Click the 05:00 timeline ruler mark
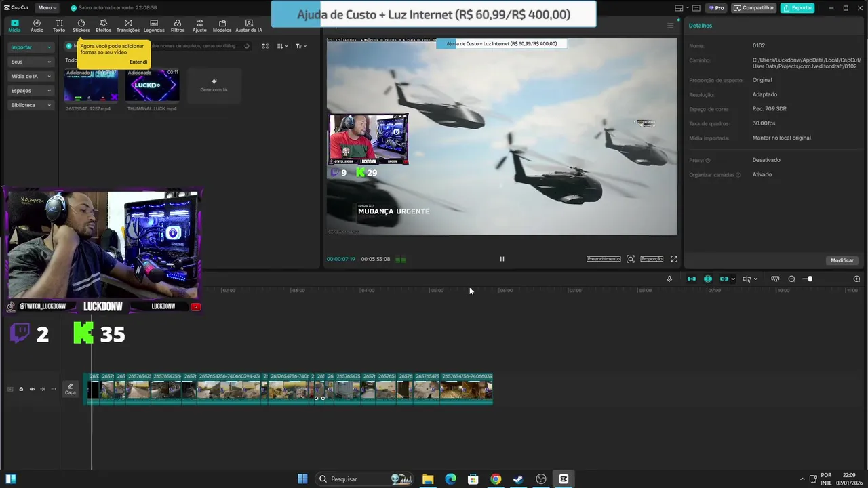 tap(437, 290)
